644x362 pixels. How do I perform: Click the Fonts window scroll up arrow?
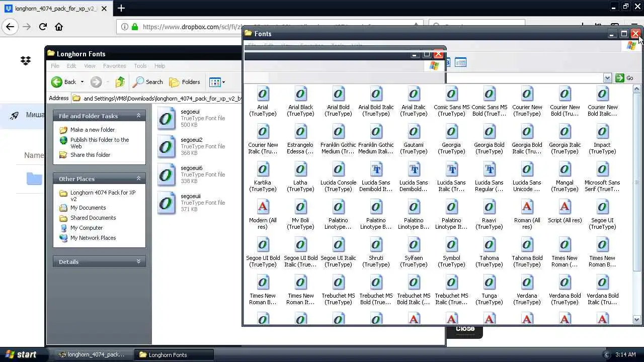(x=636, y=88)
